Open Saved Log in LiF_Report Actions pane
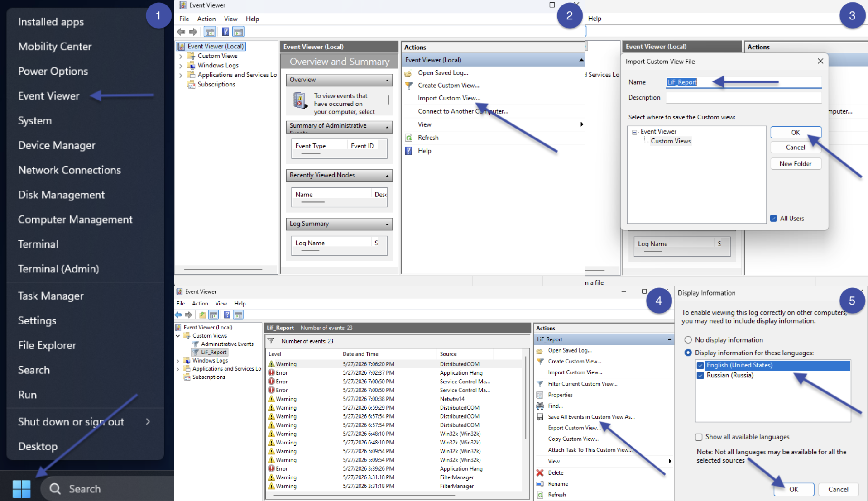The height and width of the screenshot is (501, 868). [x=570, y=350]
